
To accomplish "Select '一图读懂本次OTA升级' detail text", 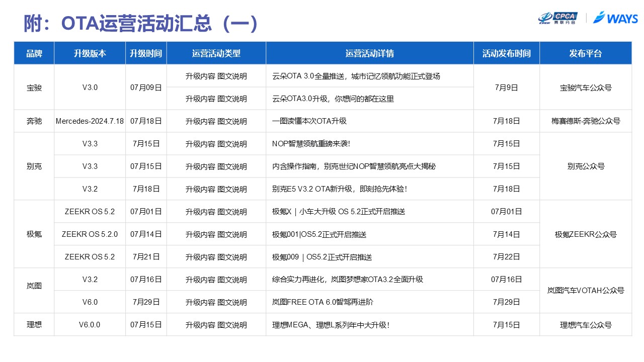I will coord(309,121).
